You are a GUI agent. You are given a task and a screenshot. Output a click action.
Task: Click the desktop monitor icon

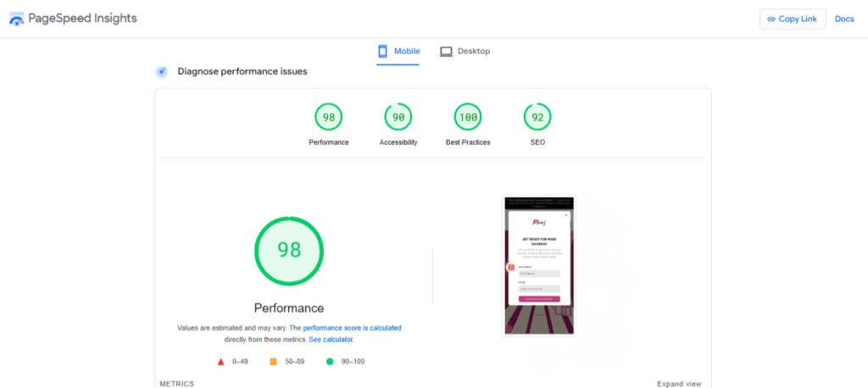point(446,52)
